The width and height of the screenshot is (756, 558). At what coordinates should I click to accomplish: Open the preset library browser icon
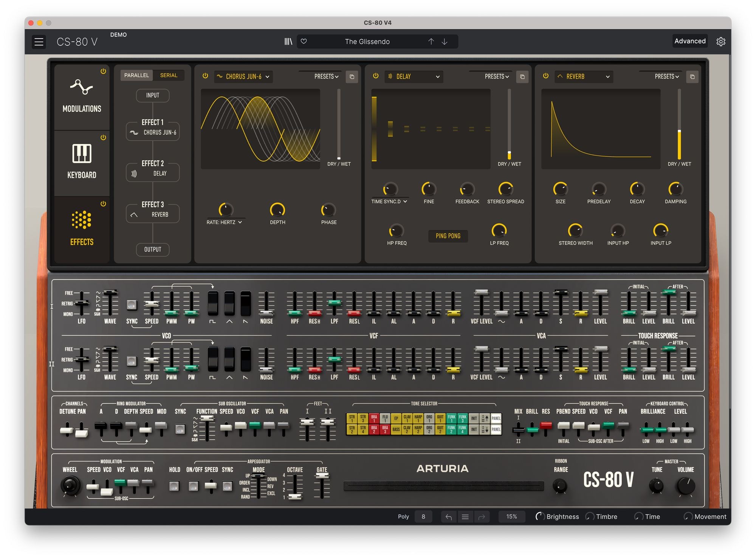288,42
